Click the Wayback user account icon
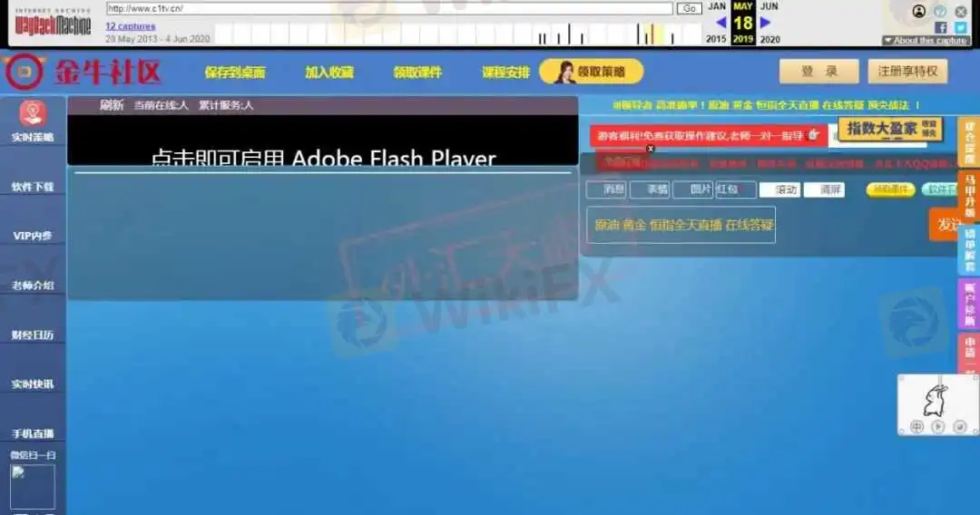980x515 pixels. pyautogui.click(x=918, y=11)
